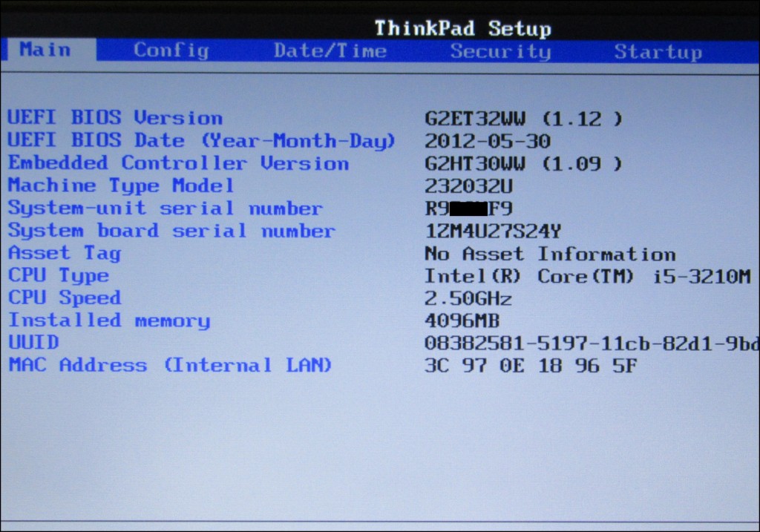Click the UUID value starting 08382581
This screenshot has height=532, width=760.
coord(592,344)
